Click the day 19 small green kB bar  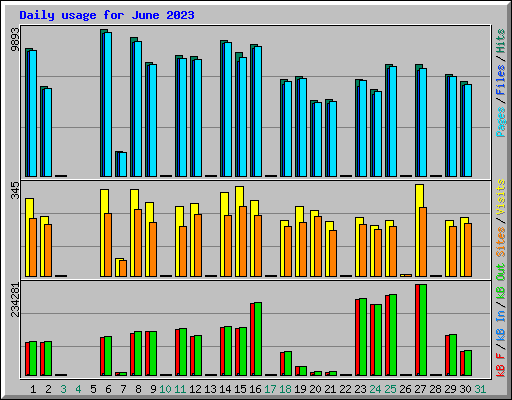click(303, 371)
